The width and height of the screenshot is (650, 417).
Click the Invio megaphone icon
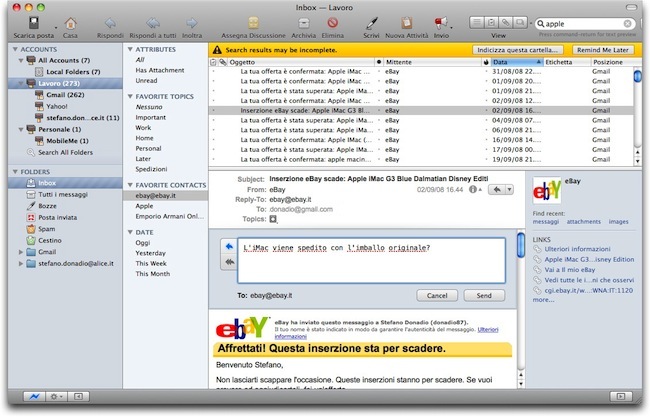(441, 23)
